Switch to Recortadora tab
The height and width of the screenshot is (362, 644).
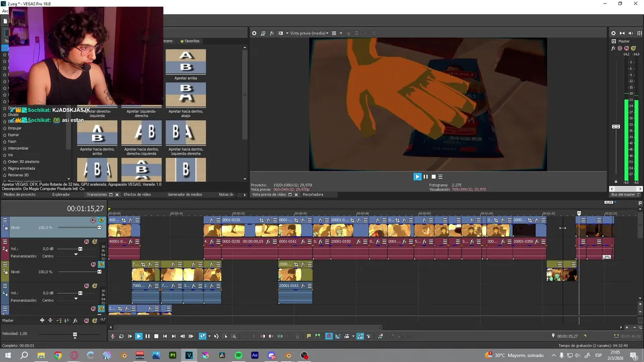click(x=313, y=195)
